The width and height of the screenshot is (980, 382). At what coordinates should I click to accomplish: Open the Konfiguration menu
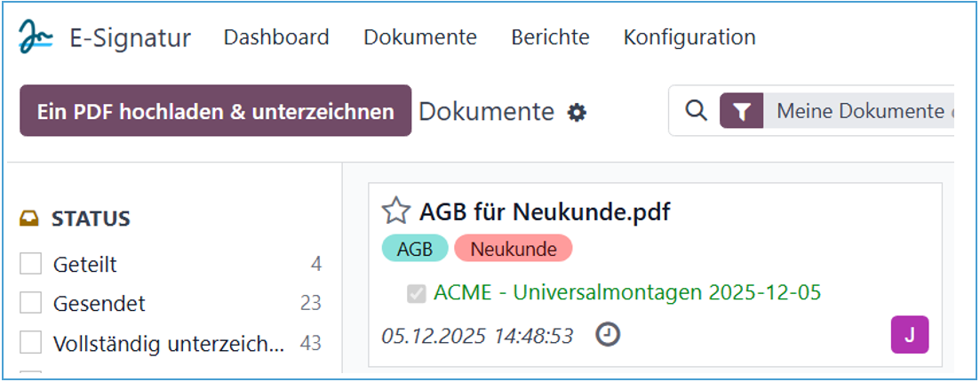coord(689,37)
